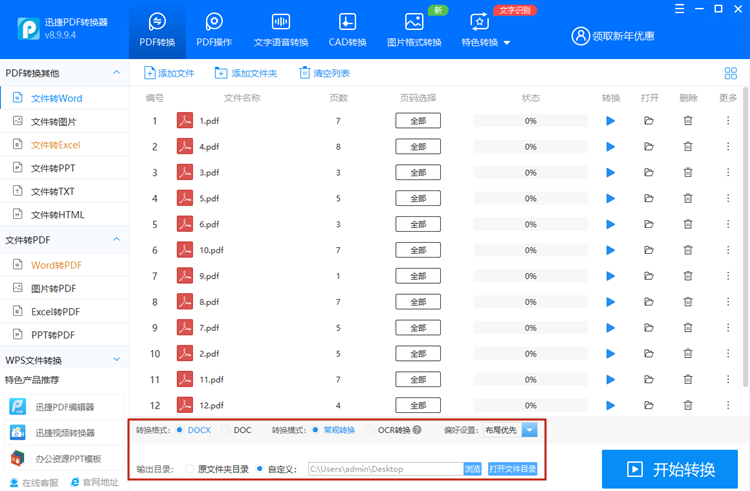Open more options for 1.pdf
750x491 pixels.
coord(728,121)
